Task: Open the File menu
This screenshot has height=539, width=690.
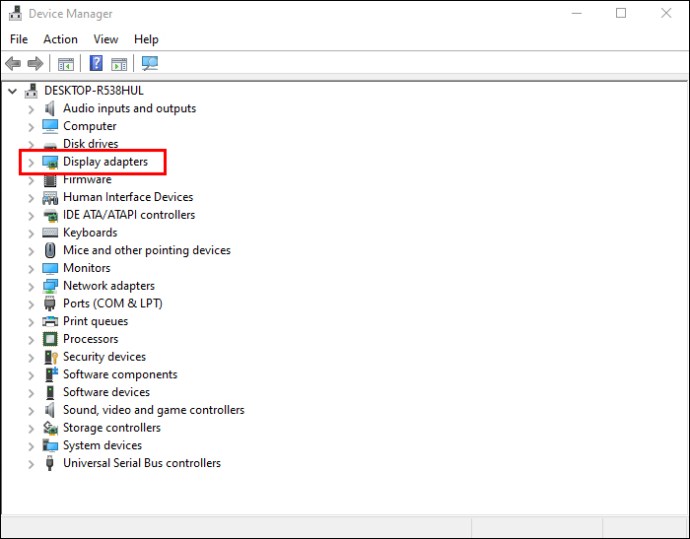Action: tap(19, 39)
